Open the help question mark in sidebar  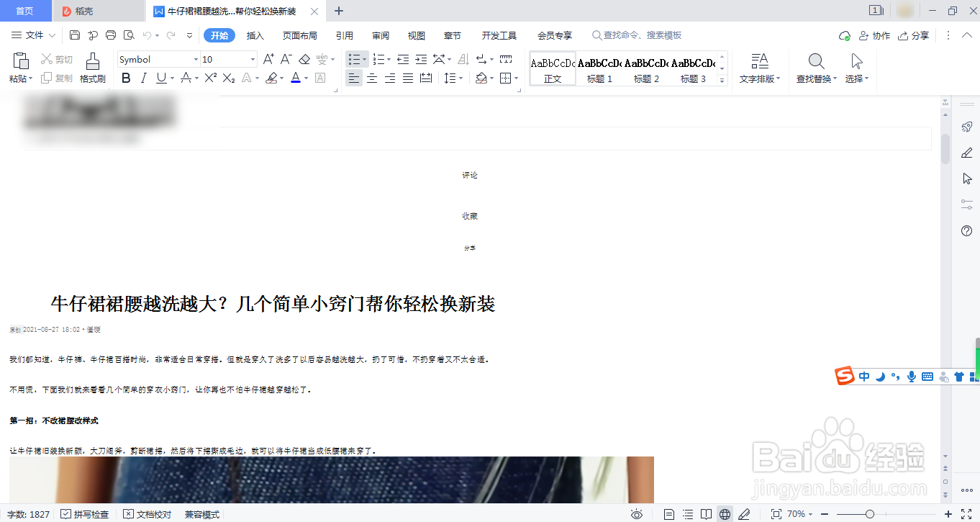967,230
